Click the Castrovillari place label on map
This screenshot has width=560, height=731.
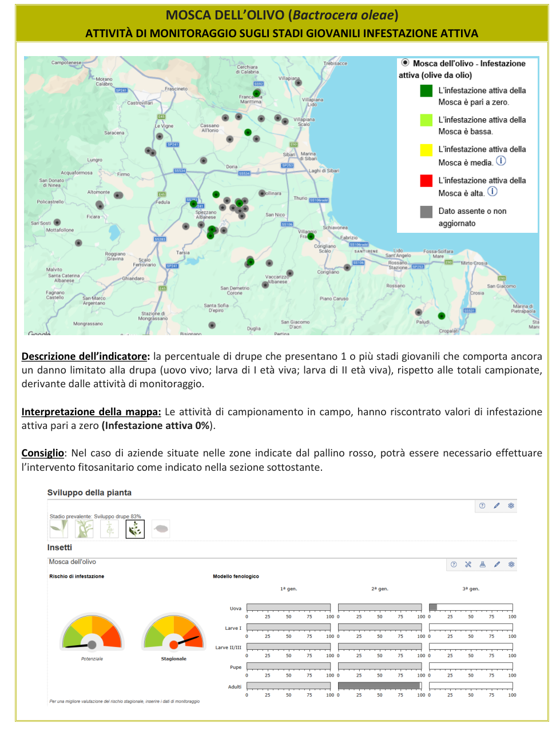click(140, 103)
